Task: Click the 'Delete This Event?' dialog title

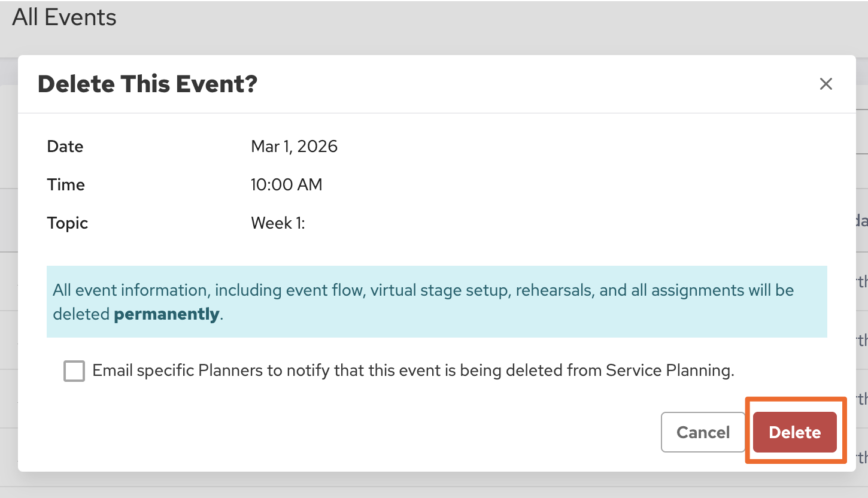Action: tap(147, 84)
